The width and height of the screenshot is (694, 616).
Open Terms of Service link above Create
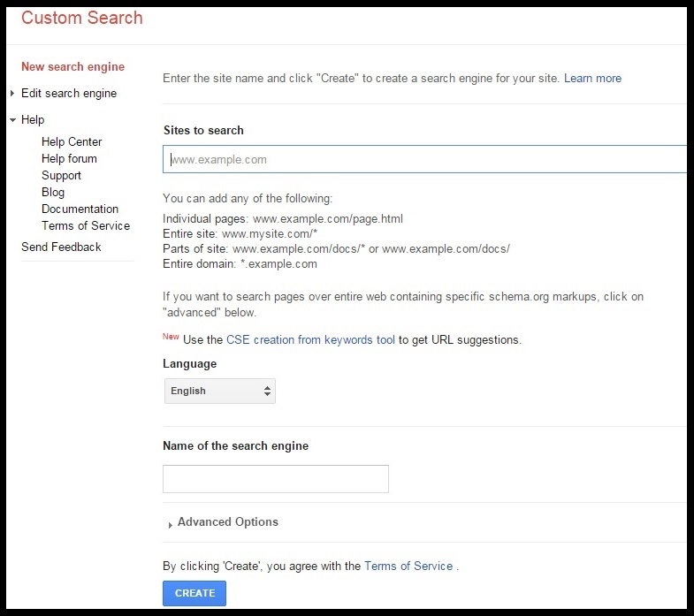tap(408, 566)
